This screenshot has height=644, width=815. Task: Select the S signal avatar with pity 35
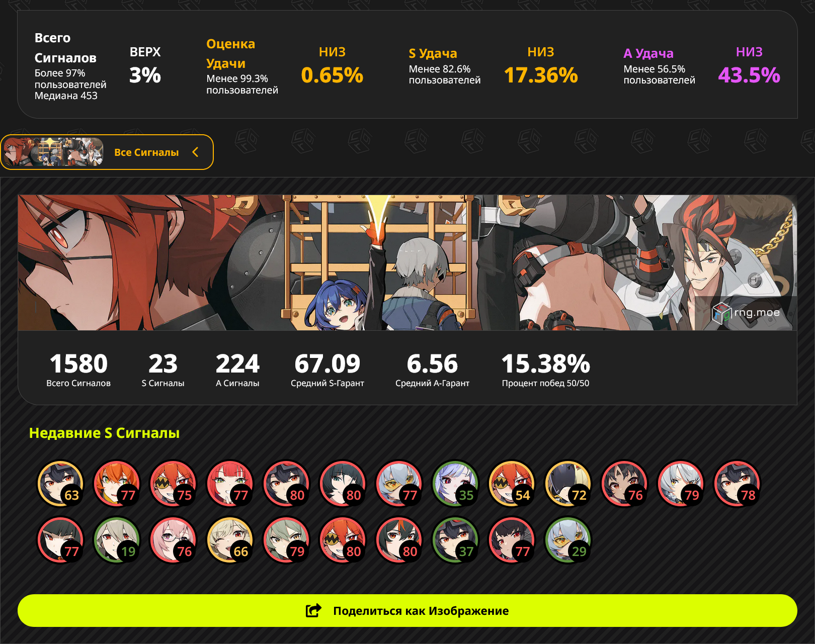[455, 484]
